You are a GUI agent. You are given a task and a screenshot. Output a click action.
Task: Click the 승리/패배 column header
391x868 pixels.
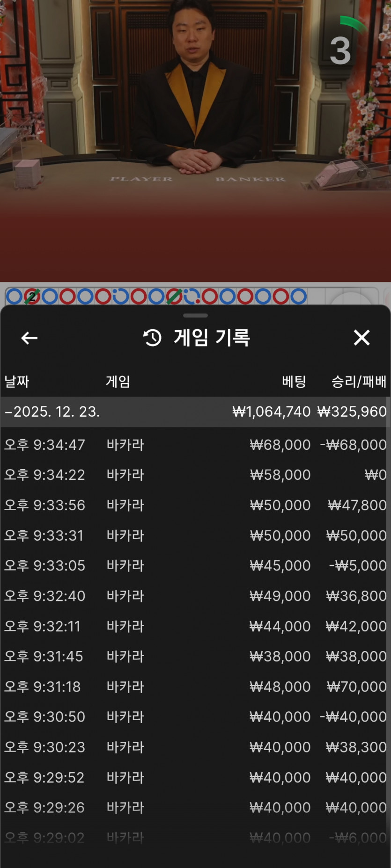[359, 382]
